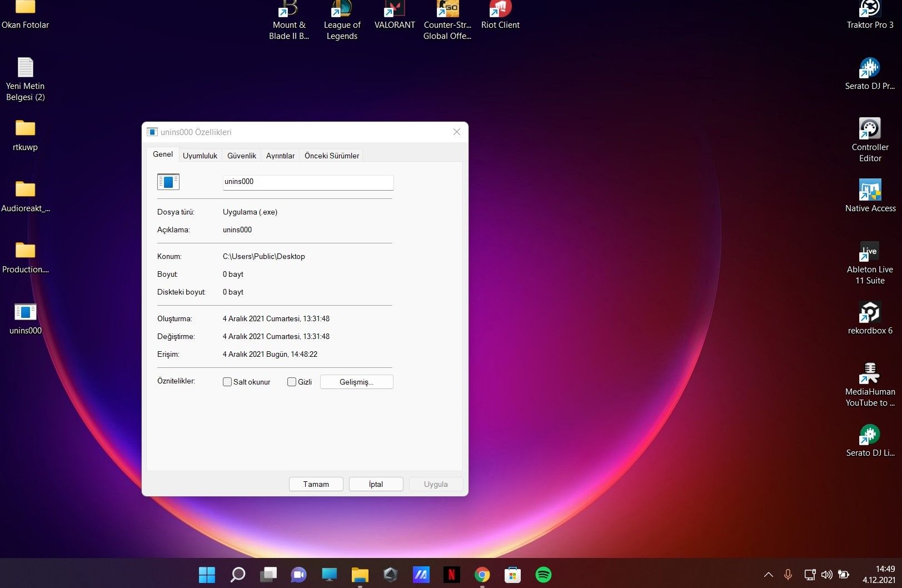Viewport: 902px width, 588px height.
Task: Click İptal to cancel the dialog
Action: coord(376,484)
